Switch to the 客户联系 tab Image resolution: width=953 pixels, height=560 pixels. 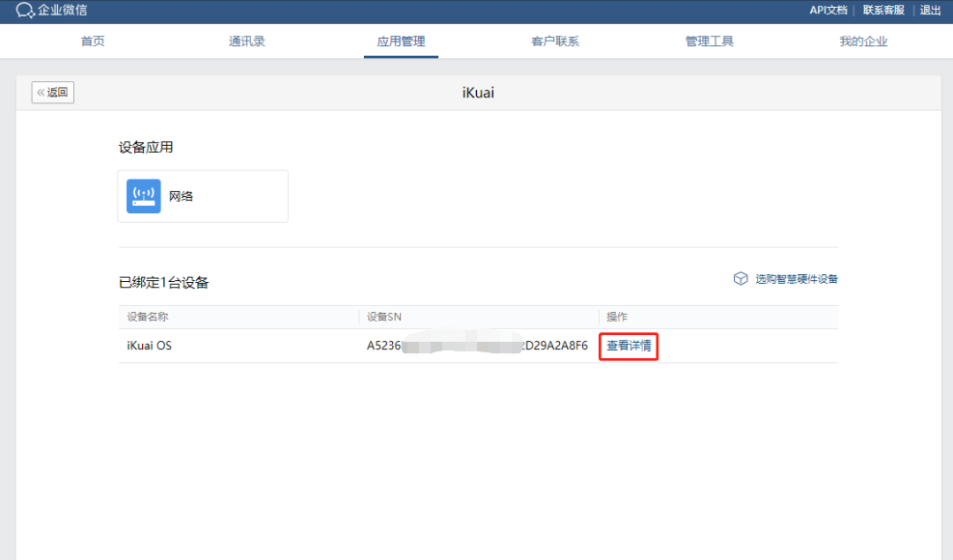click(x=555, y=42)
